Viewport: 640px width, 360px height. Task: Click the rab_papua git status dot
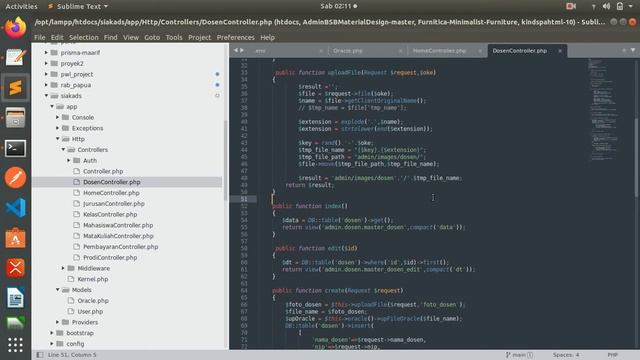pos(217,85)
